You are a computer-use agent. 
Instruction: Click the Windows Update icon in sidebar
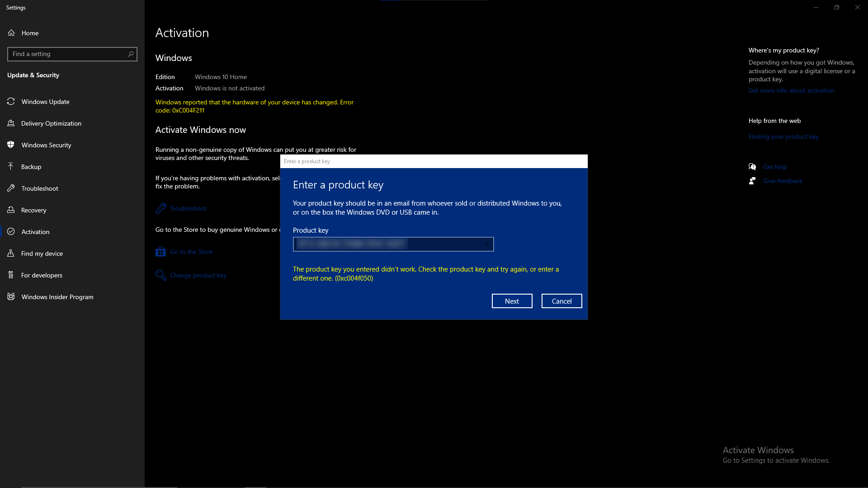[x=11, y=101]
